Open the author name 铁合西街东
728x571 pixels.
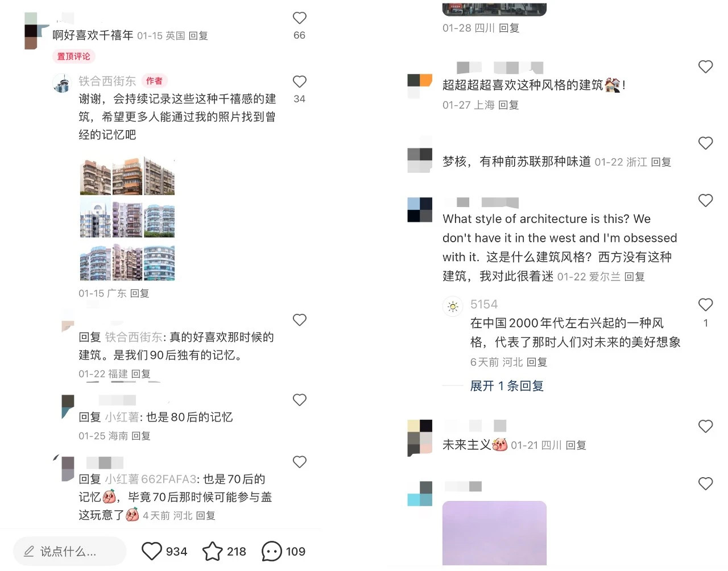coord(107,81)
